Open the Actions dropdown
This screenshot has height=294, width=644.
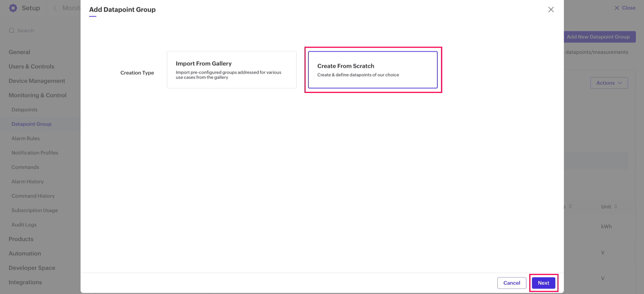(609, 83)
